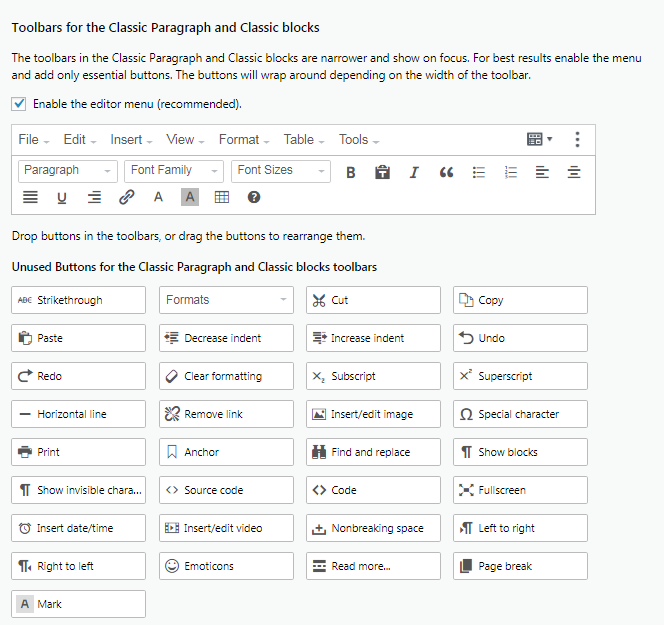Click the Underline toolbar icon

(x=62, y=197)
